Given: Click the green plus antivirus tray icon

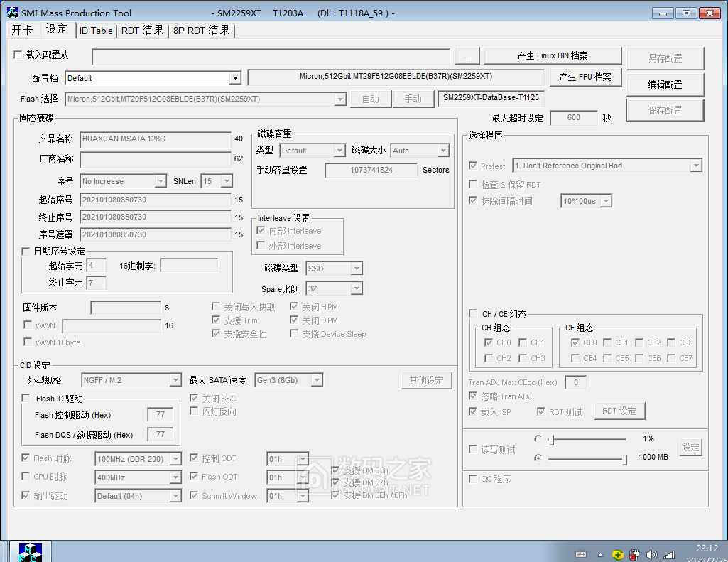Looking at the screenshot, I should (x=617, y=554).
